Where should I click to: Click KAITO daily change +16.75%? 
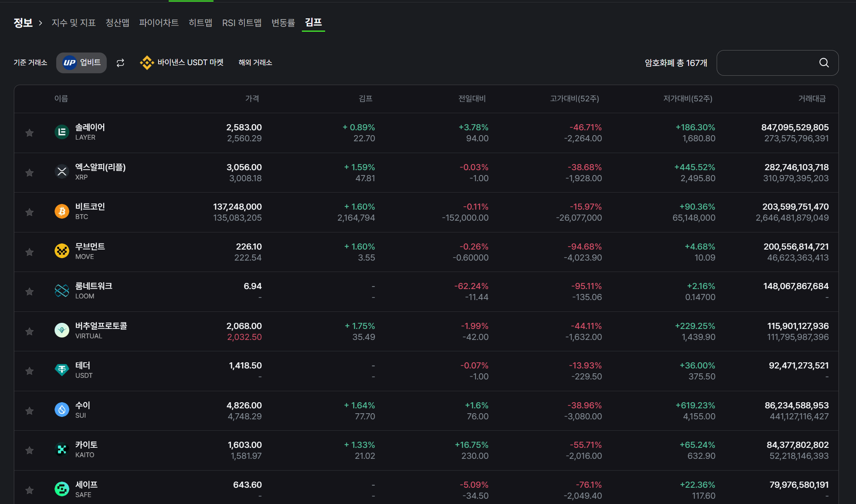[471, 445]
